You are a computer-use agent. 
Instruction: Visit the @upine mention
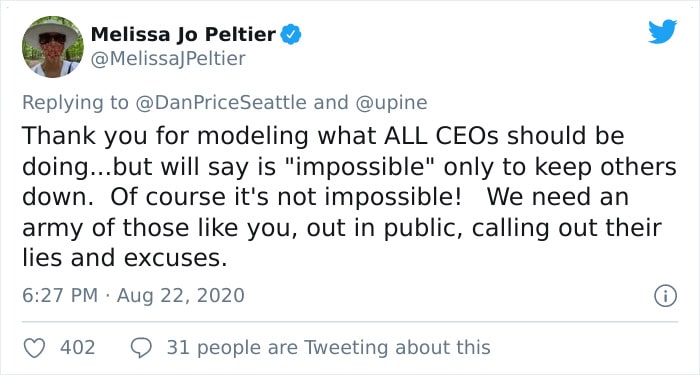[391, 103]
